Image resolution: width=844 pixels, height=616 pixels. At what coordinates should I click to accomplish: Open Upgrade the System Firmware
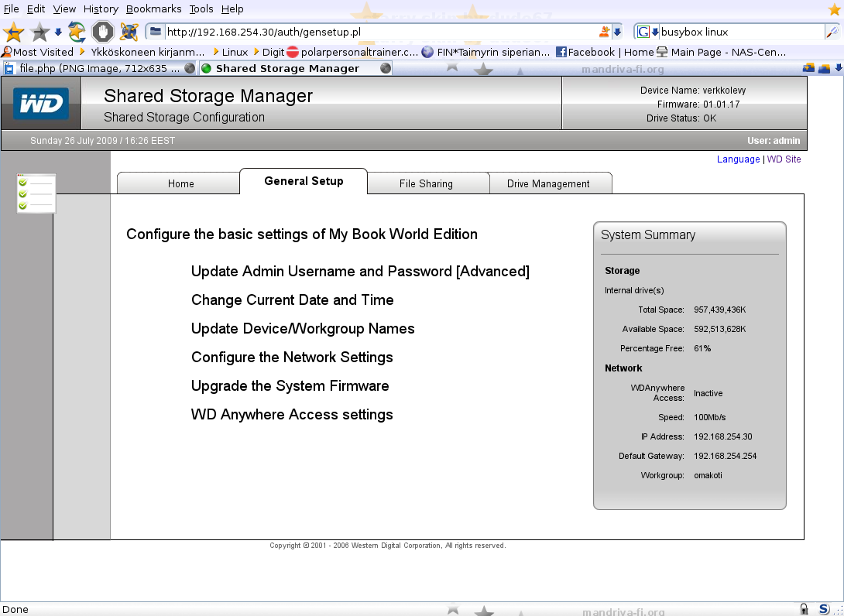(x=290, y=385)
